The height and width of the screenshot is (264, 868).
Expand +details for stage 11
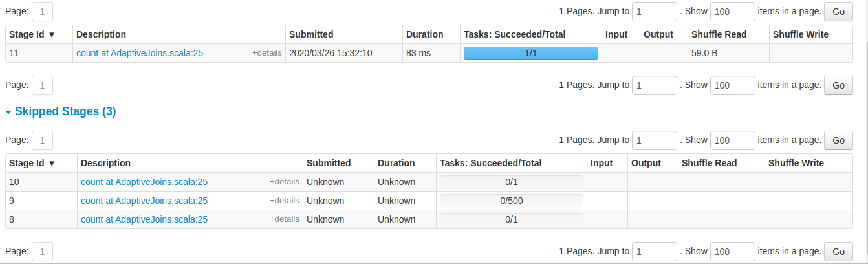tap(266, 53)
